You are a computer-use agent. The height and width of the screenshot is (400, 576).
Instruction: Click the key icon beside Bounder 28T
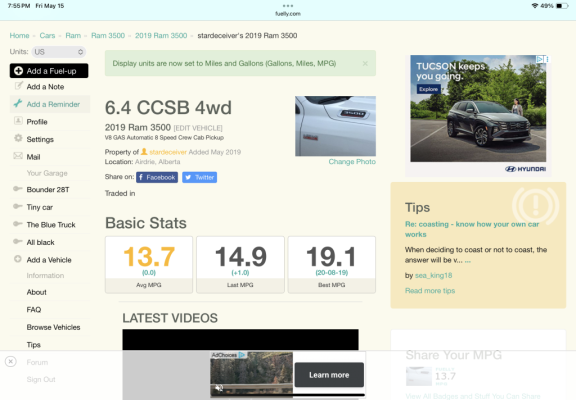click(18, 189)
